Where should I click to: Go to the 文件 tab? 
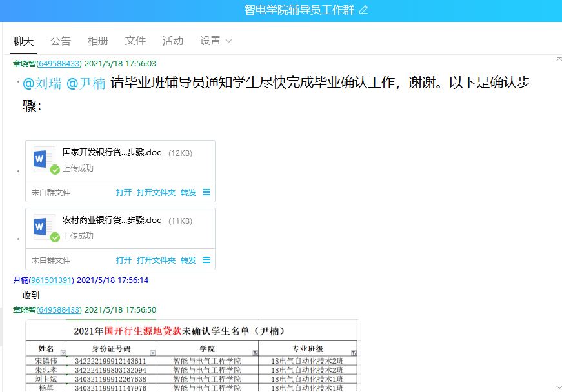pos(135,41)
